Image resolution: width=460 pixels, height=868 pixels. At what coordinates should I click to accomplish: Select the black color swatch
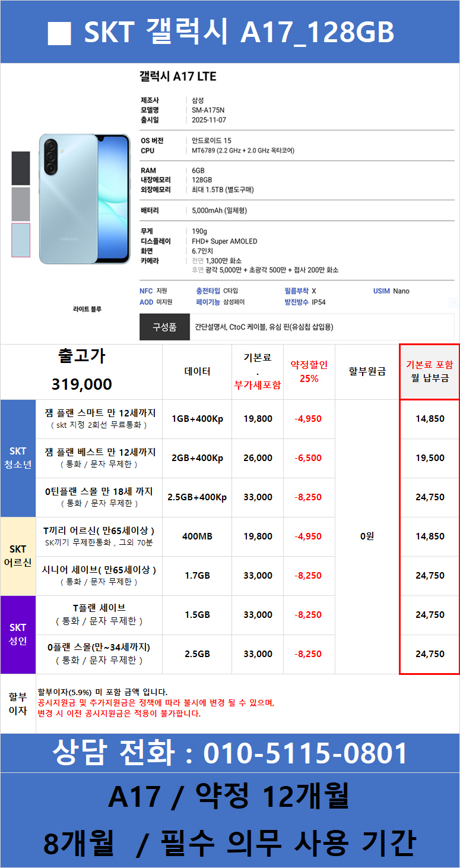click(x=21, y=168)
